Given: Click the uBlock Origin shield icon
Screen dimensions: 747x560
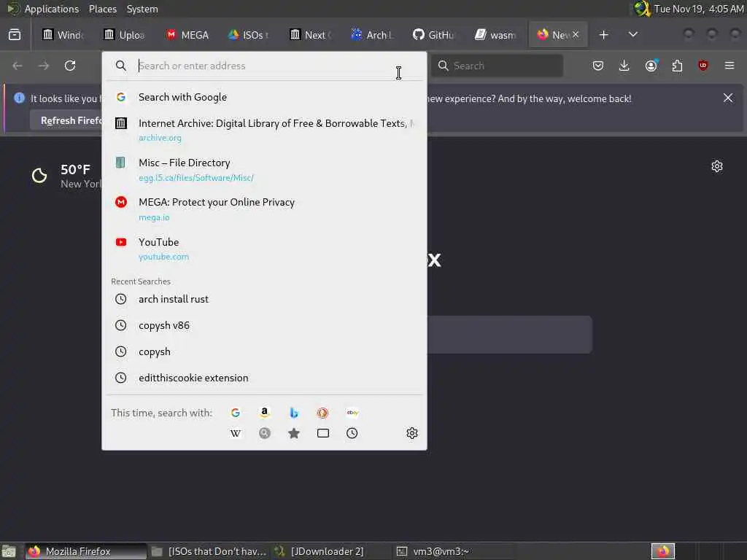Looking at the screenshot, I should tap(703, 66).
